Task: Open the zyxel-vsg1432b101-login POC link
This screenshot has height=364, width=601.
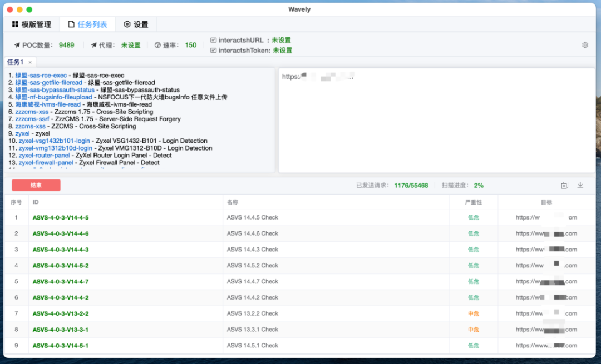Action: click(55, 141)
